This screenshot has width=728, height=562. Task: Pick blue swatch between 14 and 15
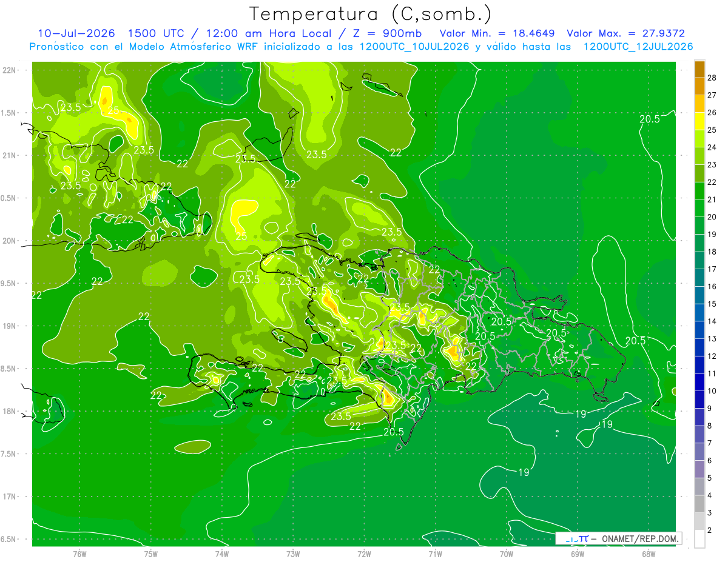coord(699,313)
